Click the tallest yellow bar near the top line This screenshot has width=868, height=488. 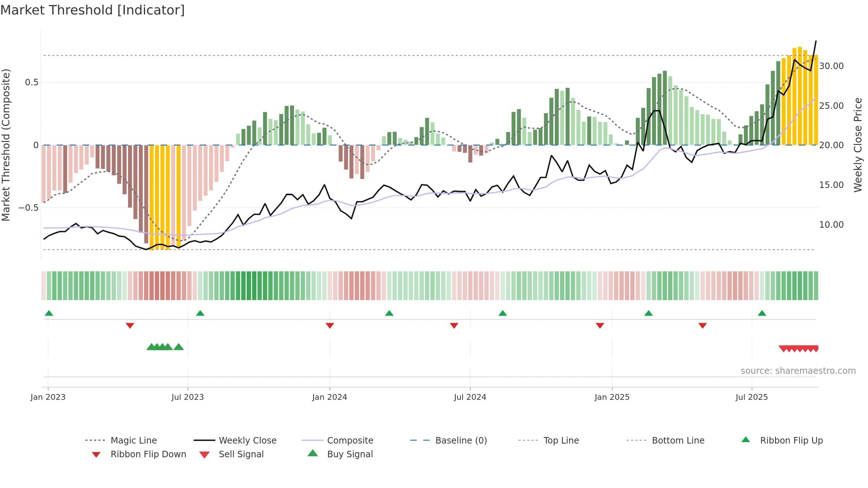tap(800, 96)
